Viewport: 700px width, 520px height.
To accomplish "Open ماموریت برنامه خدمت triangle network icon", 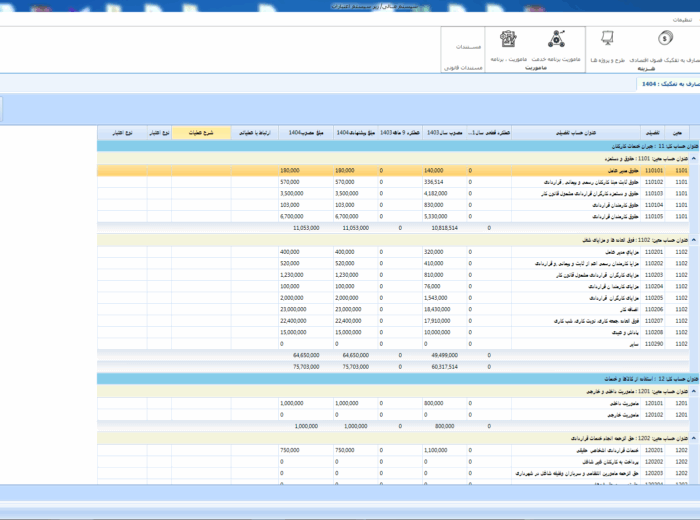I will pos(557,40).
